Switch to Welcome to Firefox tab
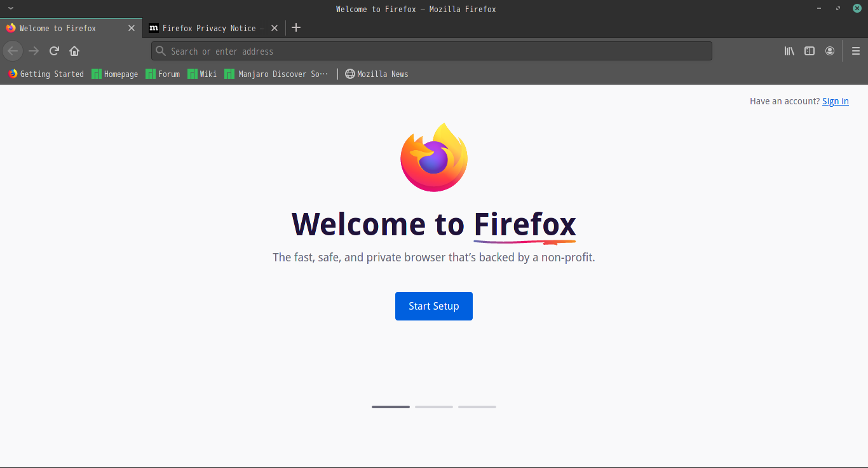 click(x=71, y=28)
